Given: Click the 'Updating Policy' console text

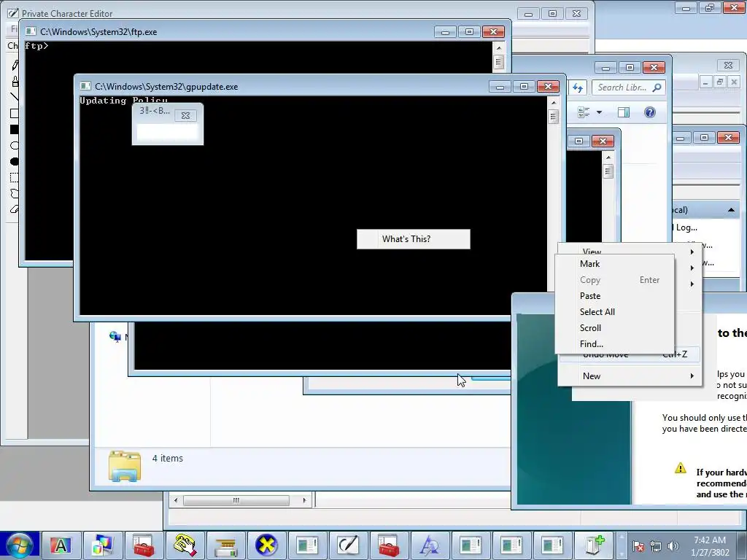Looking at the screenshot, I should (x=123, y=101).
